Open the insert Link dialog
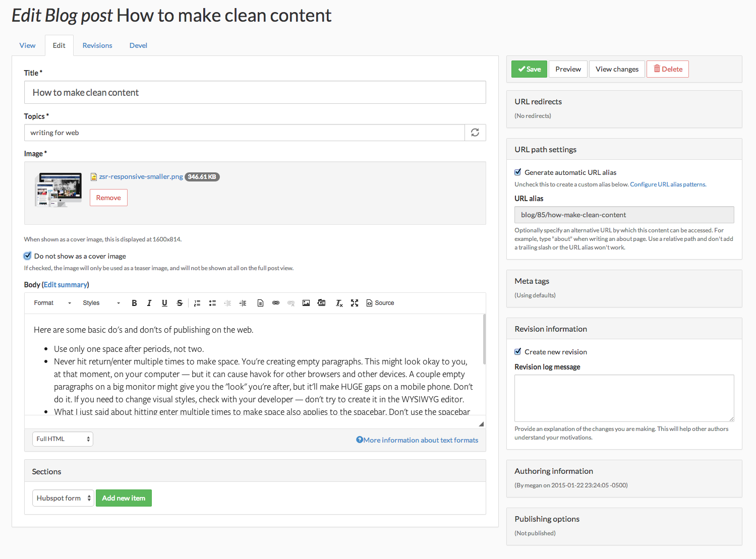The width and height of the screenshot is (756, 559). coord(276,303)
